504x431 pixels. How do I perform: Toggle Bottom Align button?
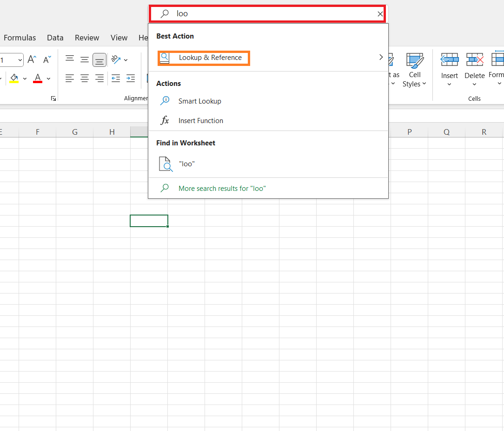point(99,60)
